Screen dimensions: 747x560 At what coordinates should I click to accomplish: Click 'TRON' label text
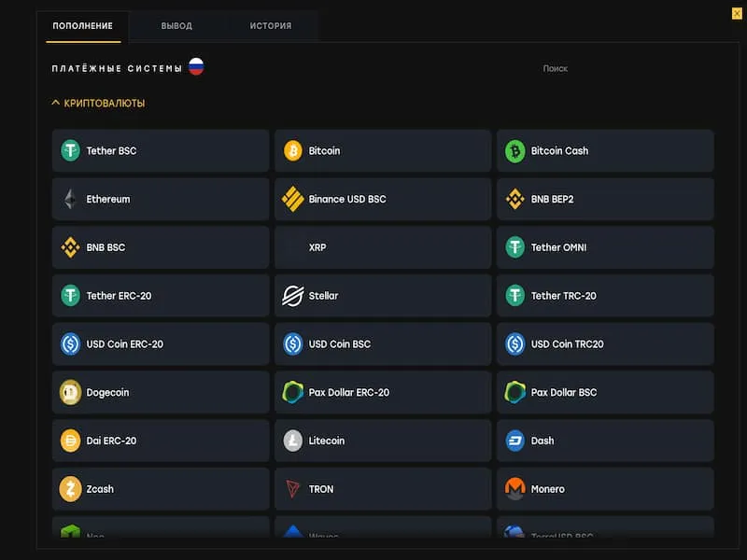coord(321,489)
